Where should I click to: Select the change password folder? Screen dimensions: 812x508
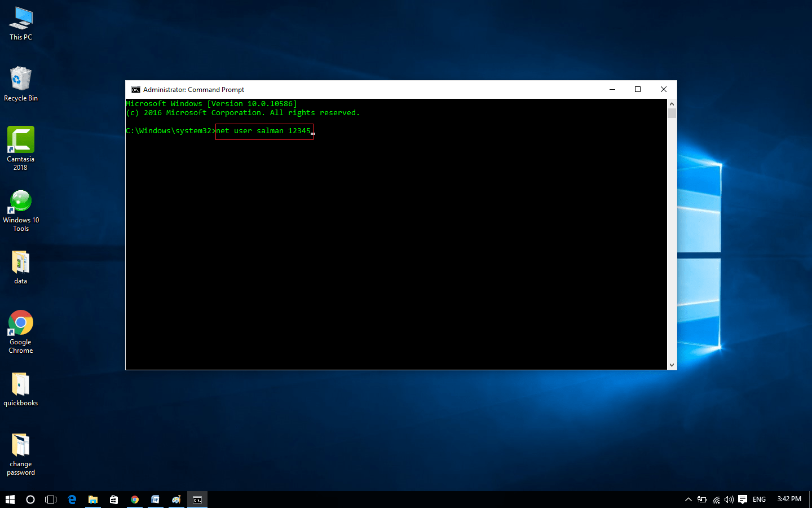[x=21, y=454]
